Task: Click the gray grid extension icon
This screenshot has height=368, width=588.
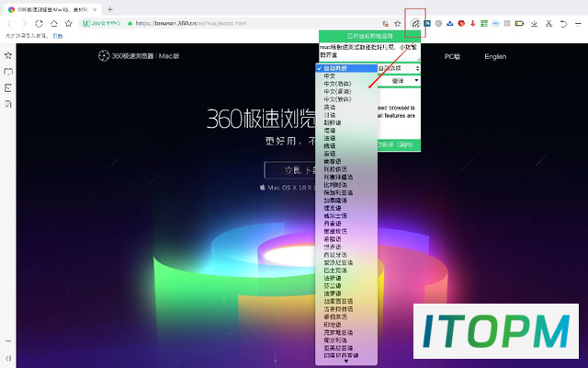Action: (x=507, y=23)
